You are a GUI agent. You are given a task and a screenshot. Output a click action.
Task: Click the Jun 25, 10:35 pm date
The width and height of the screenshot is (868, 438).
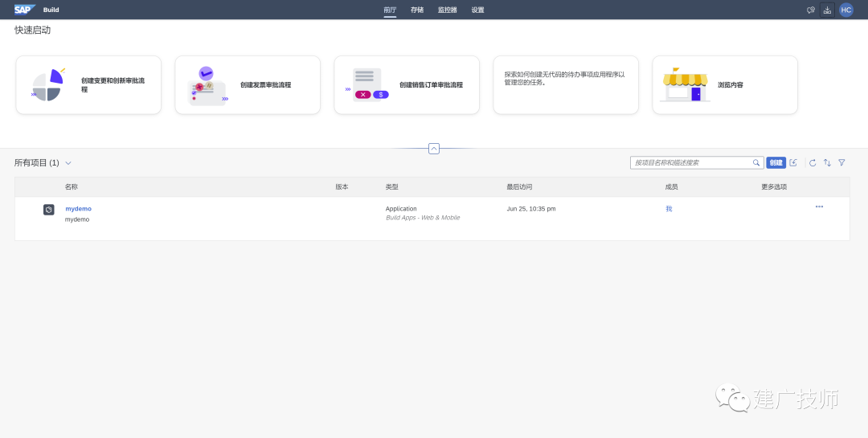[x=531, y=209]
